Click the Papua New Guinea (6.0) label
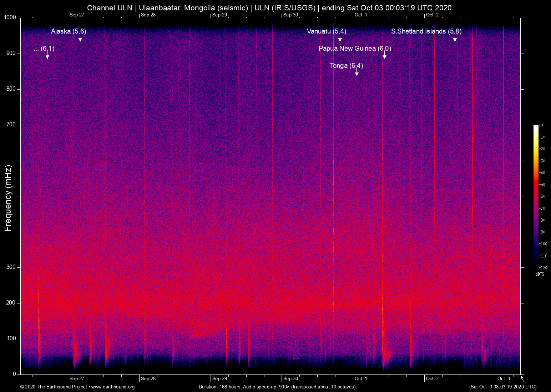The width and height of the screenshot is (551, 392). tap(355, 49)
